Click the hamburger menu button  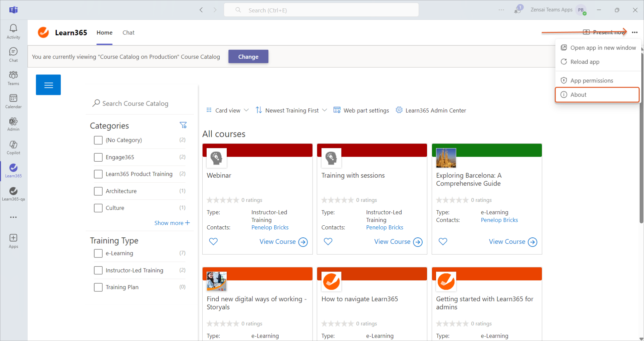coord(48,85)
